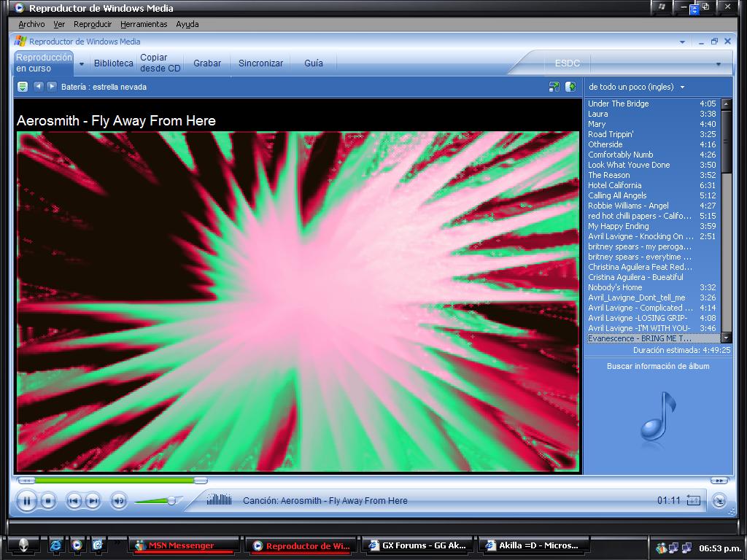Expand the Reproducción en curso dropdown arrow
Screen dimensions: 747x560
pyautogui.click(x=82, y=64)
